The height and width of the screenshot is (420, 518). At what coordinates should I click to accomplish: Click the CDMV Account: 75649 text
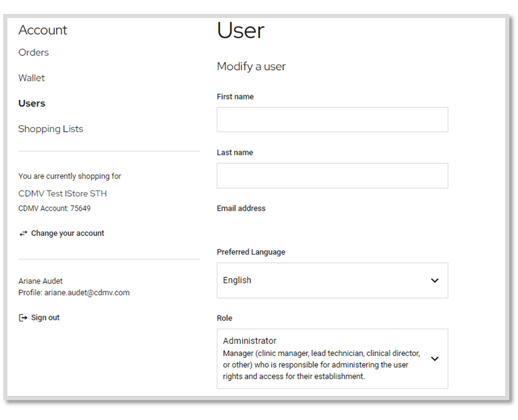pos(55,208)
